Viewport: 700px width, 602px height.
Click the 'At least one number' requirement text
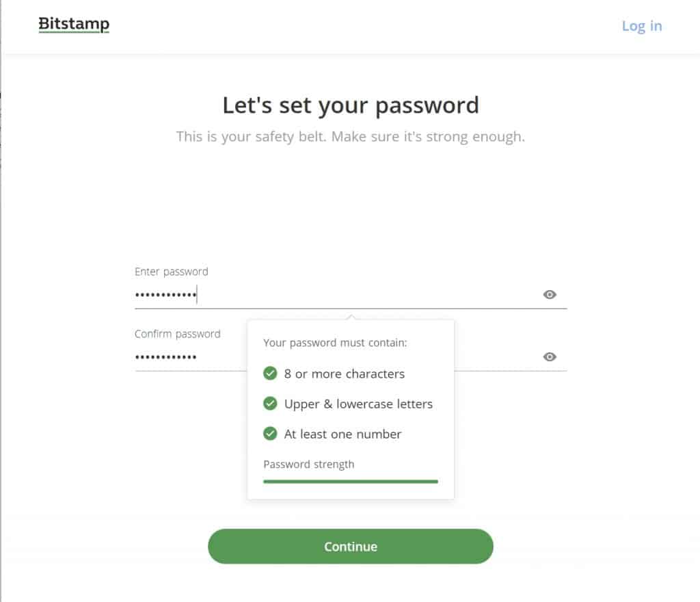pyautogui.click(x=342, y=434)
